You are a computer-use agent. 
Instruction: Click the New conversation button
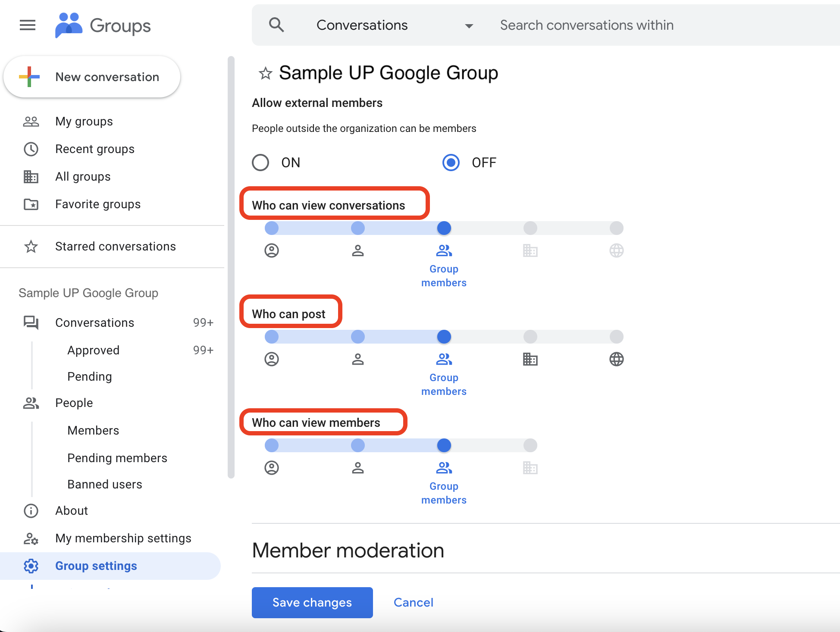pyautogui.click(x=92, y=77)
